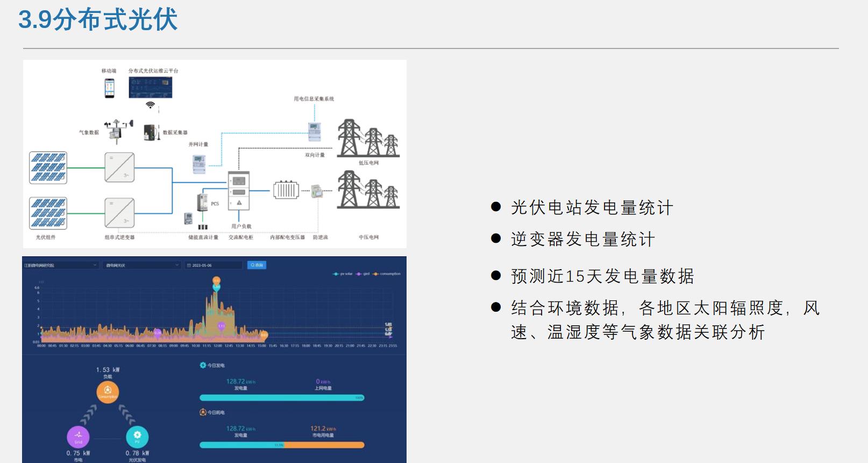Click the mobile phone icon labeled 移动端

[110, 88]
